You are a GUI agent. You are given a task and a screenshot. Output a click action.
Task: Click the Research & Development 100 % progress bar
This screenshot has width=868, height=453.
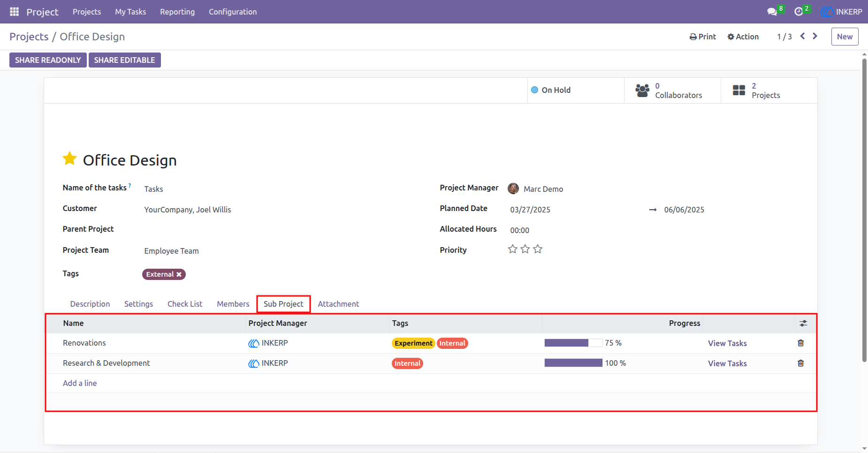573,363
